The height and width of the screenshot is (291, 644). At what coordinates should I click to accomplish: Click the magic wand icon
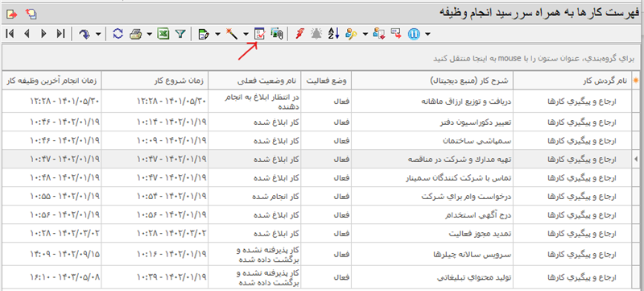click(x=232, y=34)
